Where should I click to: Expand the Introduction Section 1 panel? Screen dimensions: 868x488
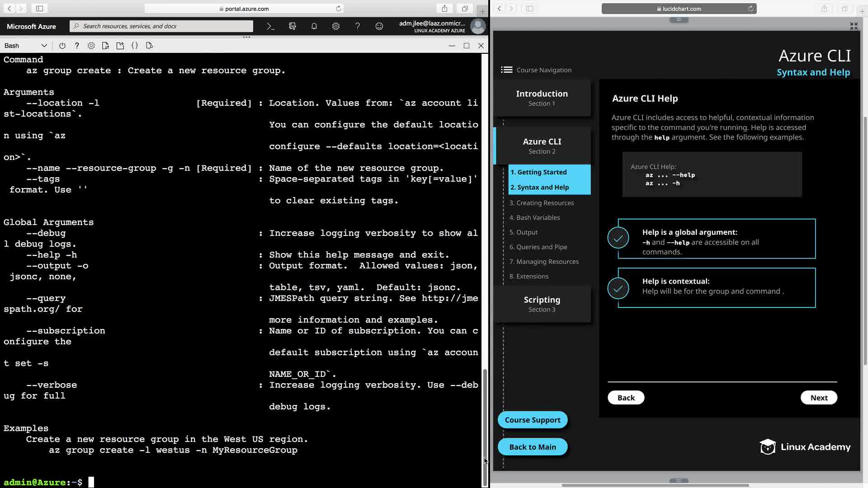tap(542, 98)
